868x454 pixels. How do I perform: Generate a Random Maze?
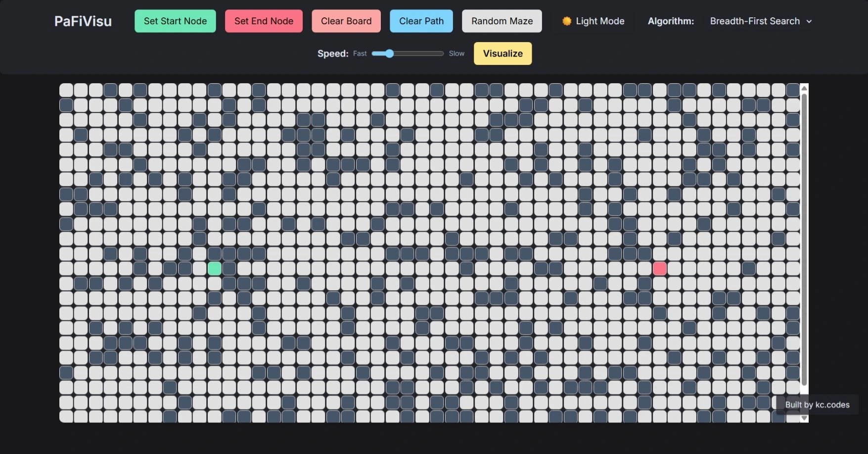tap(502, 21)
